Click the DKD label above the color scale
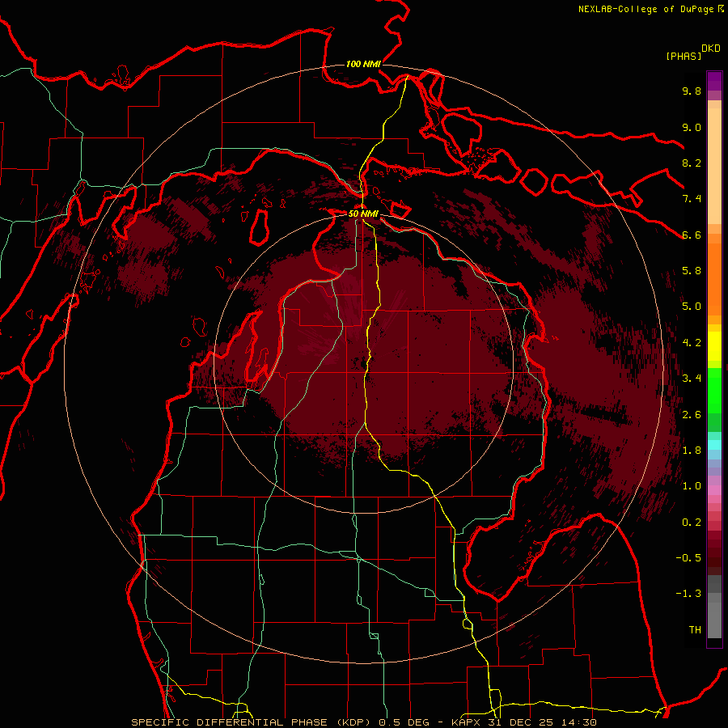Viewport: 728px width, 728px height. (x=711, y=49)
